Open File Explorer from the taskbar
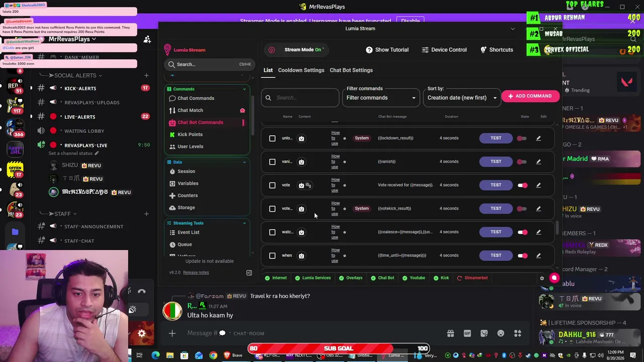Image resolution: width=644 pixels, height=362 pixels. coord(170,355)
